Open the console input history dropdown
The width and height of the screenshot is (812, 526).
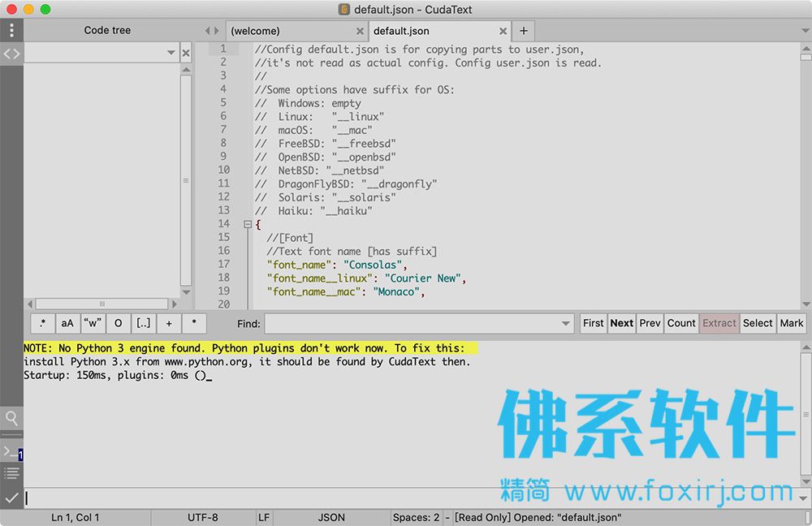pos(803,498)
